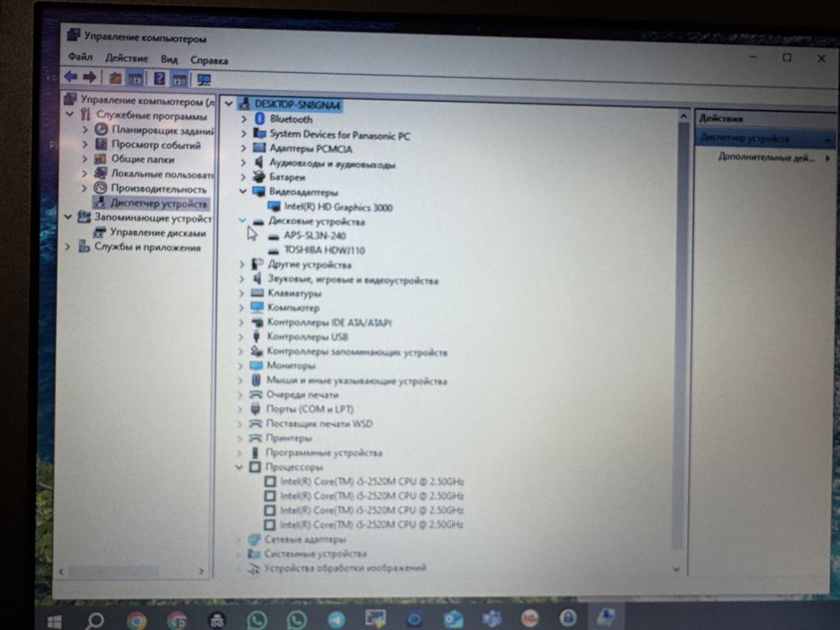This screenshot has width=840, height=630.
Task: Expand Другие устройства category
Action: (x=241, y=264)
